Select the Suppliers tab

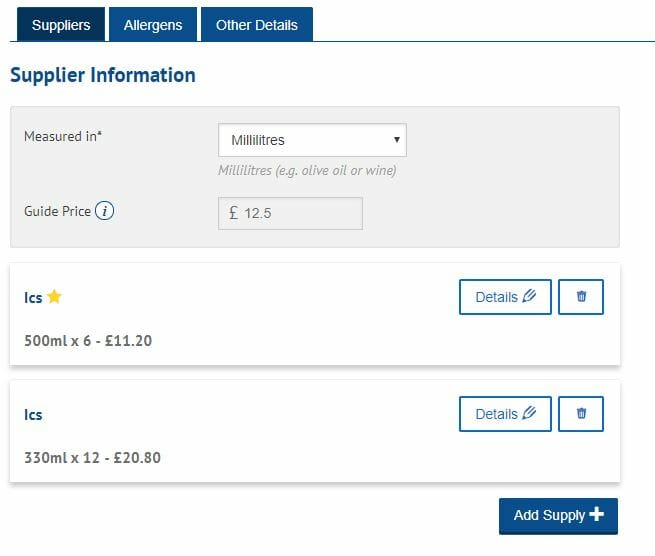(61, 25)
